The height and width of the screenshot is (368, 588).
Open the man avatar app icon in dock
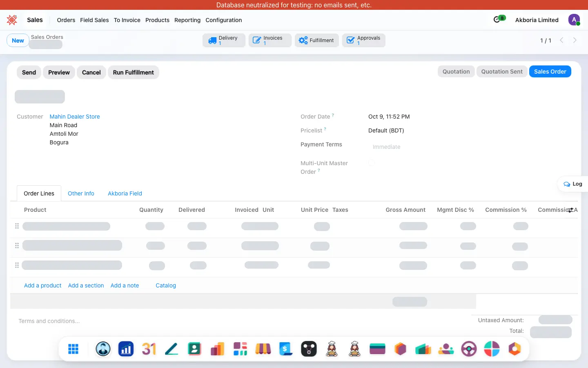click(x=103, y=349)
